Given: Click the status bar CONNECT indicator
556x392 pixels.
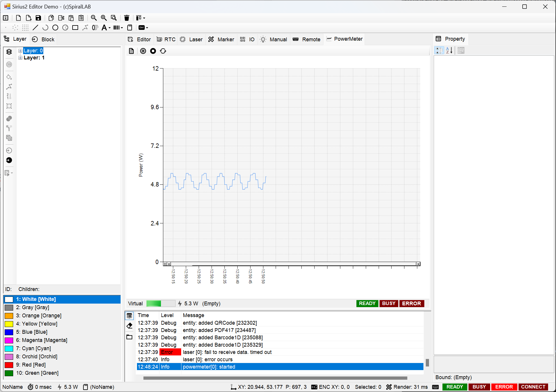Looking at the screenshot, I should click(533, 387).
